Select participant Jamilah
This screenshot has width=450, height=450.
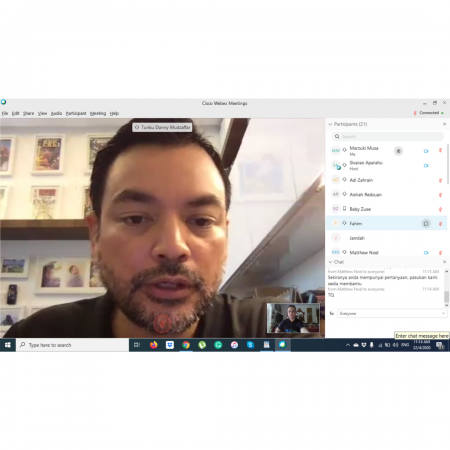pos(386,238)
